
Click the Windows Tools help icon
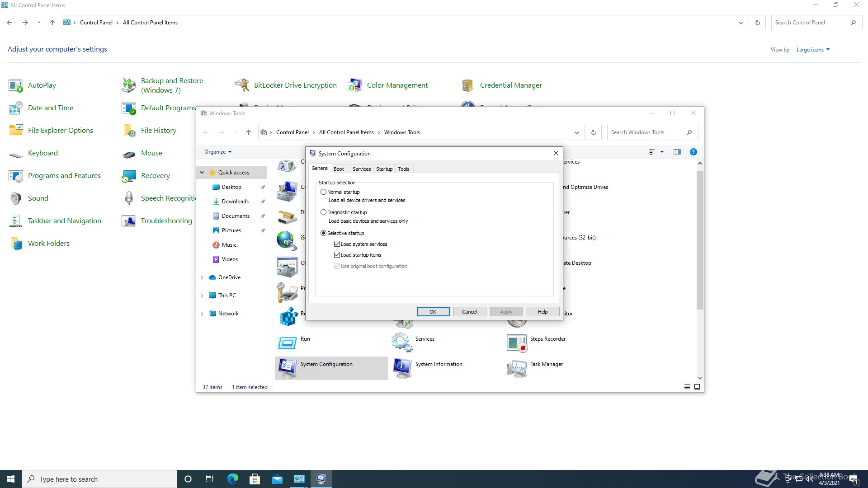coord(693,152)
